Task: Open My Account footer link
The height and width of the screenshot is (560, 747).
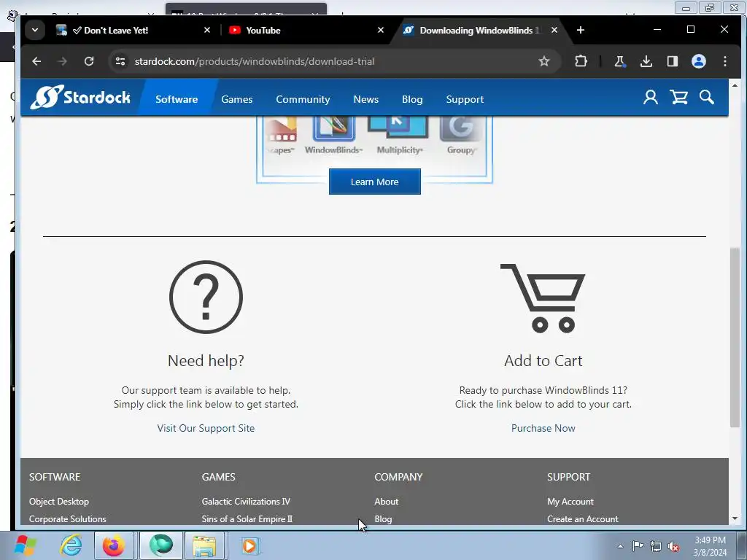Action: (570, 502)
